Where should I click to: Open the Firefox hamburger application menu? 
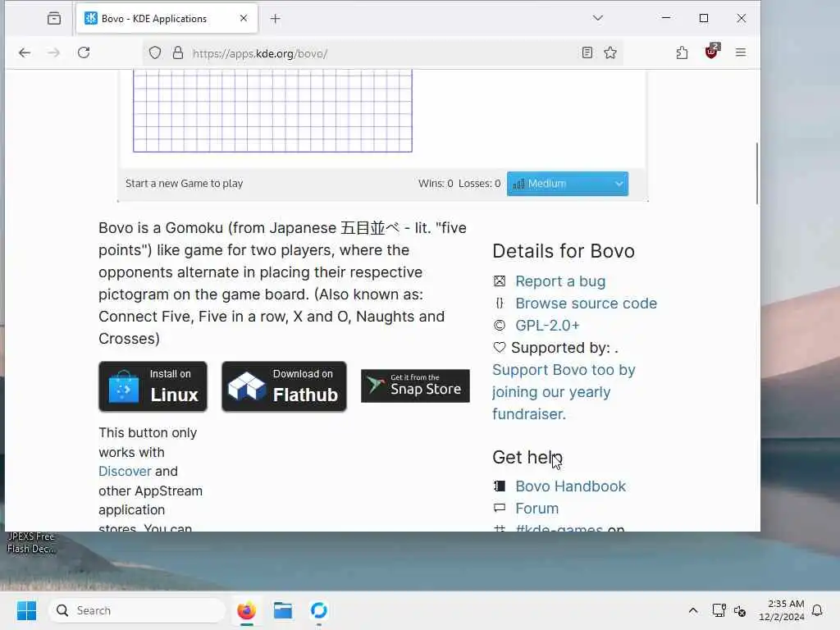(x=741, y=52)
